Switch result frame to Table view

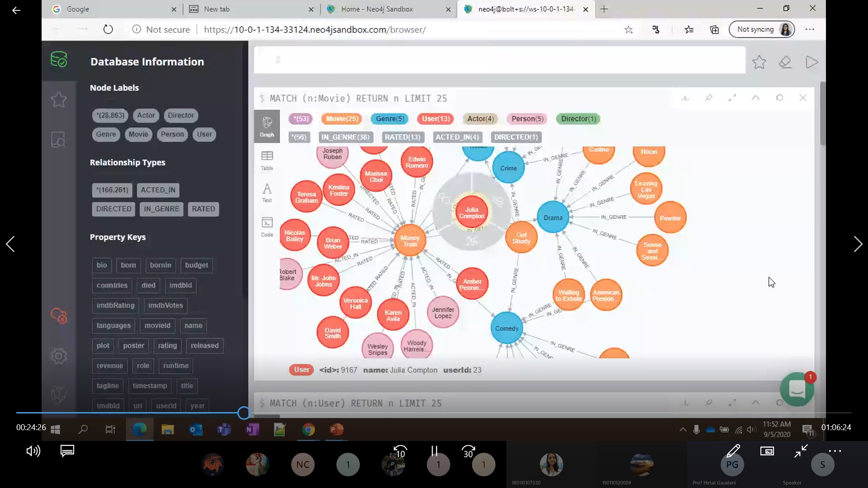click(267, 160)
